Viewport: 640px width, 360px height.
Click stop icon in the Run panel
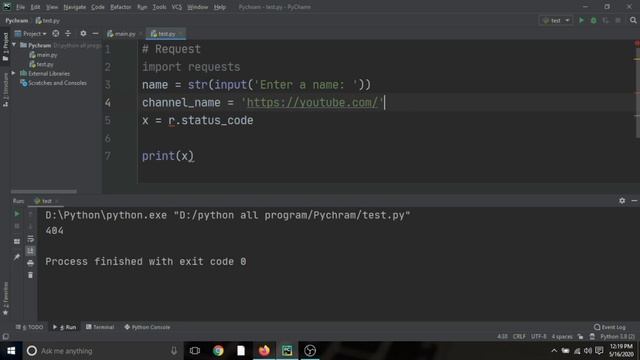17,226
